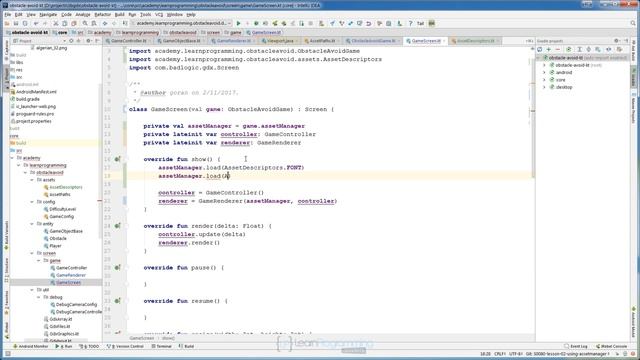
Task: Open the Event Log
Action: 576,347
